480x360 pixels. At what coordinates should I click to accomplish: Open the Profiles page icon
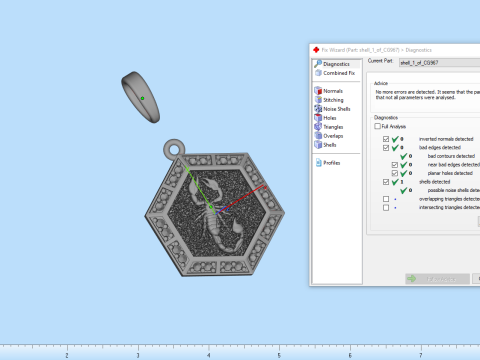[x=318, y=163]
